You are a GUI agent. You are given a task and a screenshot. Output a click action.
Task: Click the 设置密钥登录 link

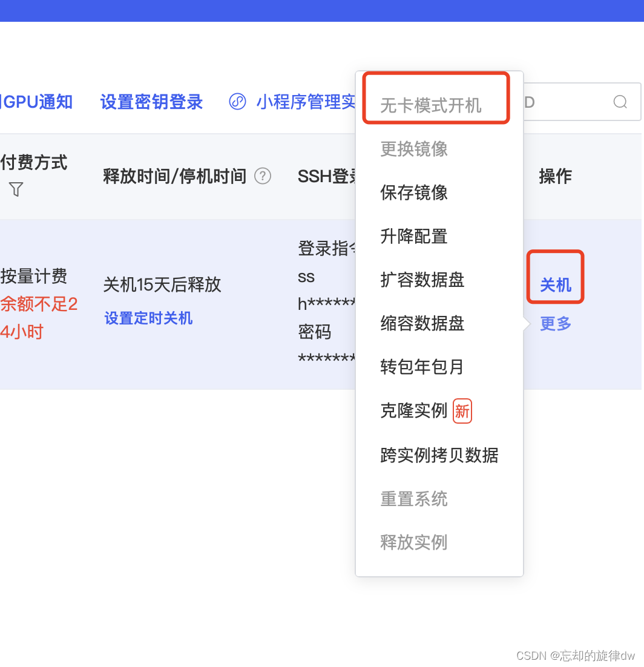[151, 102]
